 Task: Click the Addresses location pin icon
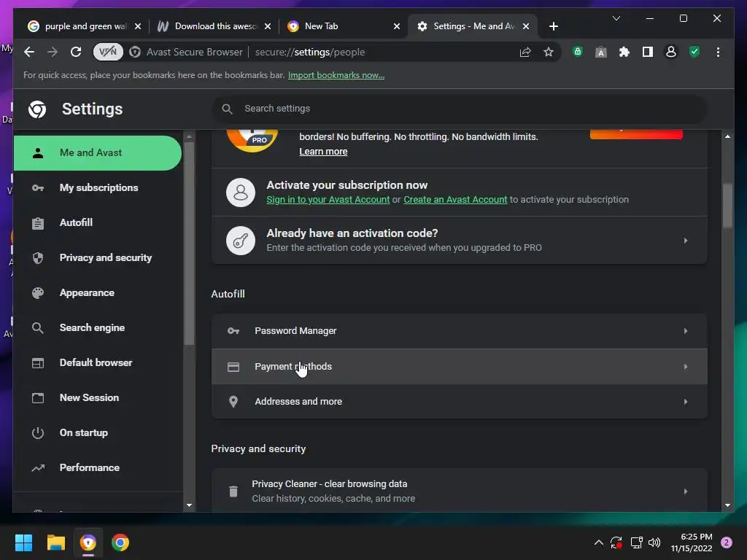(x=233, y=402)
